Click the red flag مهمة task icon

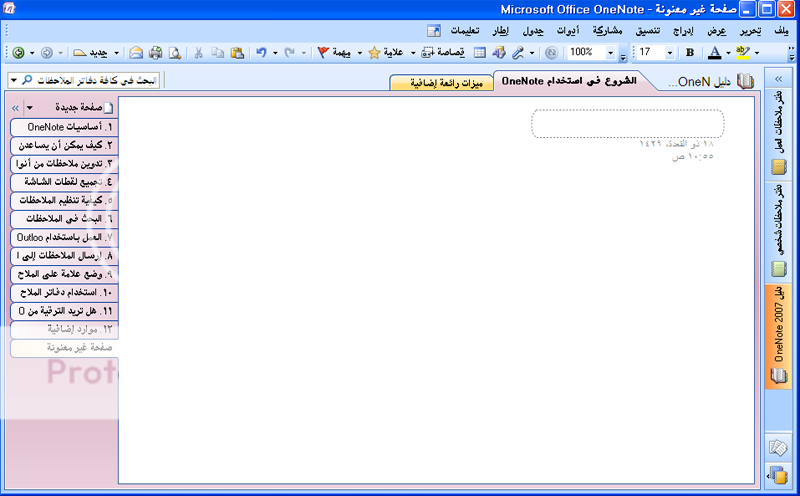click(x=323, y=53)
